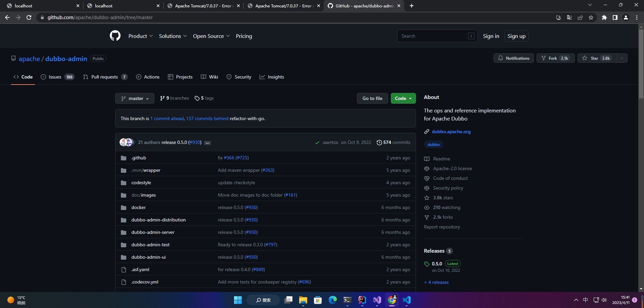Switch to the Issues tab
This screenshot has height=308, width=644.
(x=57, y=77)
